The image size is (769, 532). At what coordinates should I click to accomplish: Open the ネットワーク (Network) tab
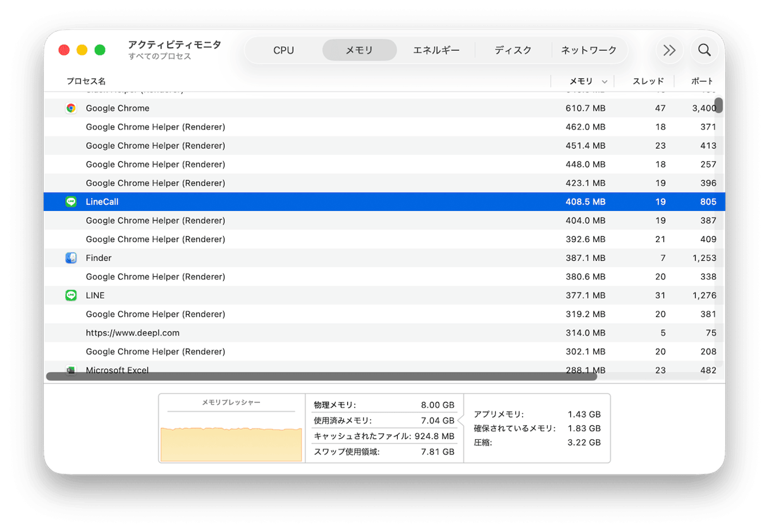tap(589, 50)
